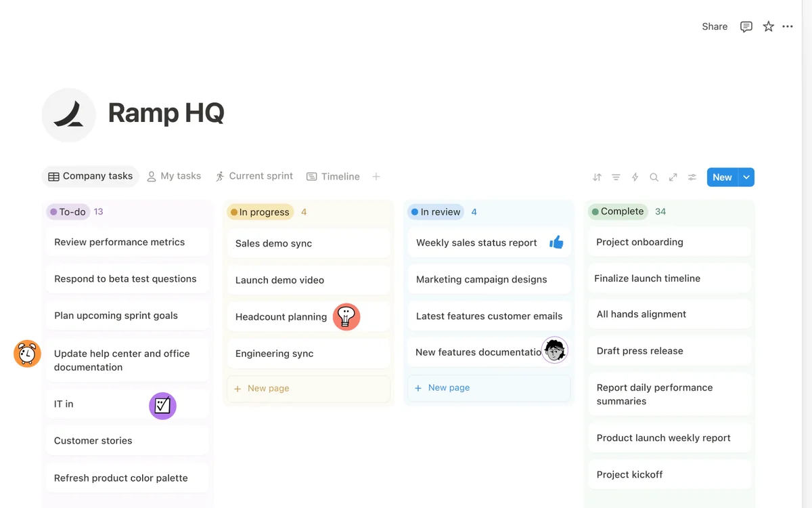Screen dimensions: 812x508
Task: Click the Ramp HQ page logo icon
Action: point(68,115)
